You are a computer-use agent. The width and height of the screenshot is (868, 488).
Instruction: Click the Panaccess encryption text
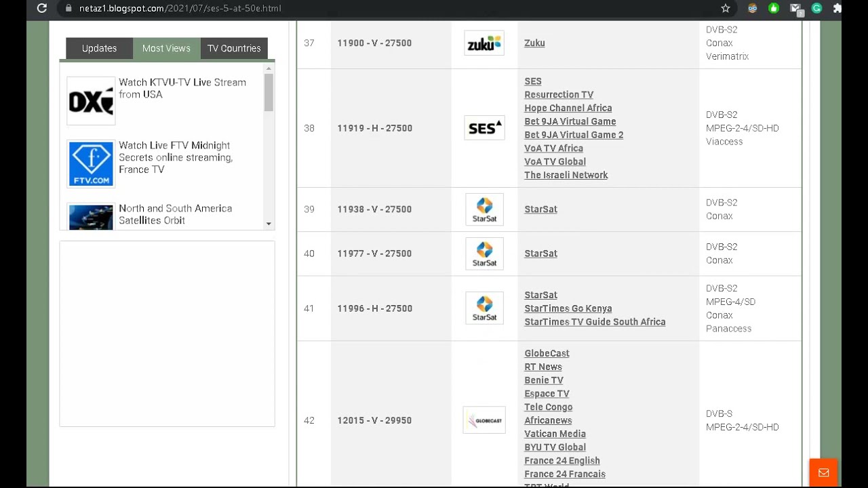point(728,329)
